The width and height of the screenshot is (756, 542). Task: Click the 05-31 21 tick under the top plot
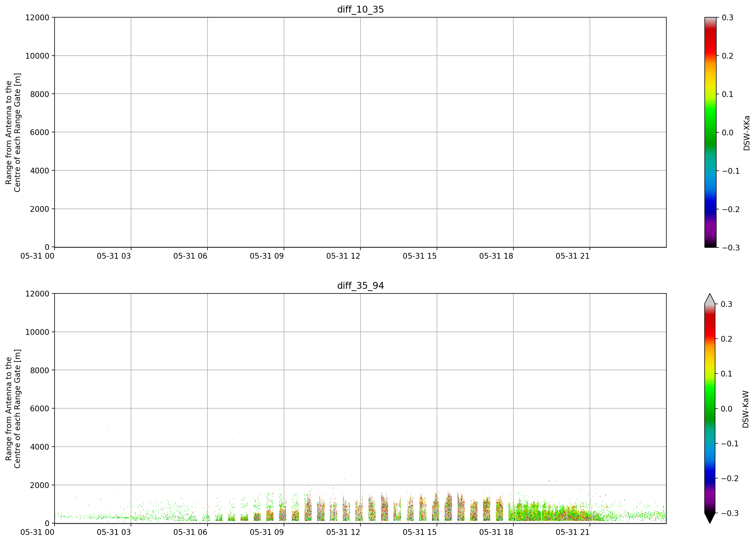pyautogui.click(x=573, y=256)
